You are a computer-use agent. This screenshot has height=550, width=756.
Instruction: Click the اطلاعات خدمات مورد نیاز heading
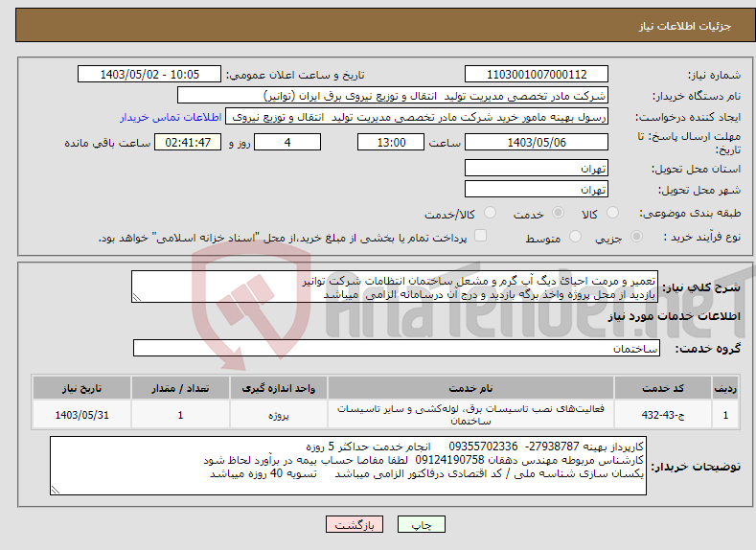coord(674,316)
